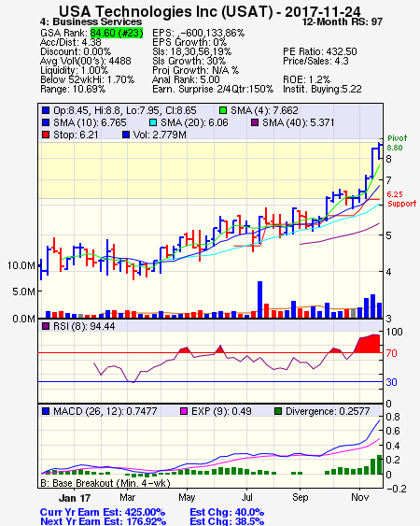The width and height of the screenshot is (420, 526).
Task: Click the 'Nov' x-axis label
Action: tap(359, 497)
